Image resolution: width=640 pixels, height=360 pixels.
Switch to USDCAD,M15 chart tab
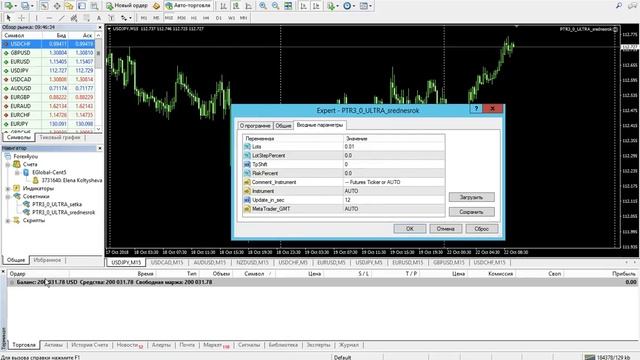[167, 262]
